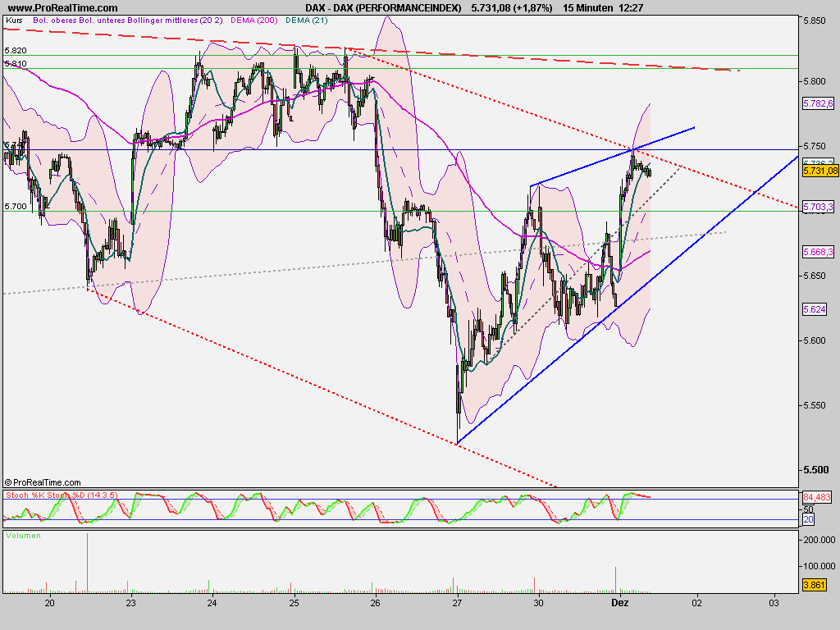Click the Dez label on the time axis
Viewport: 840px width, 630px height.
619,602
